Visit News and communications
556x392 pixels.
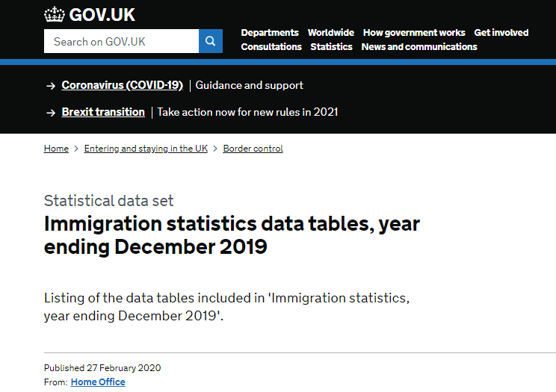(419, 47)
